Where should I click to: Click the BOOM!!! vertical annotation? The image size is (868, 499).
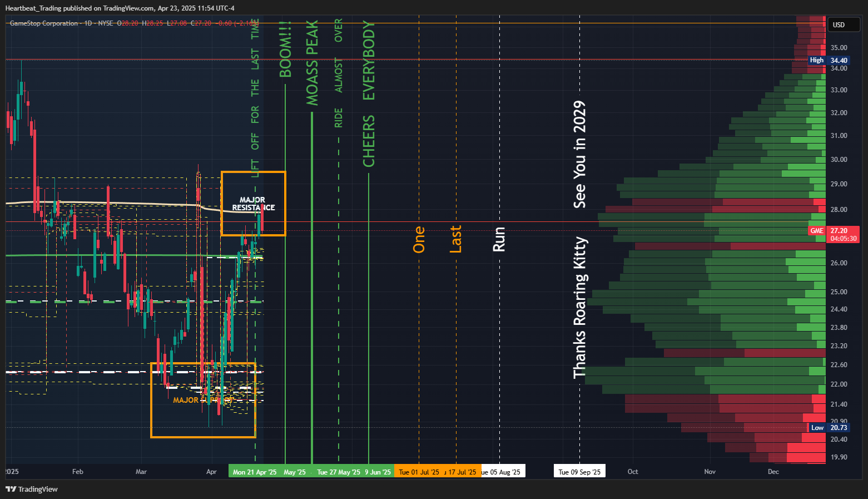point(285,50)
